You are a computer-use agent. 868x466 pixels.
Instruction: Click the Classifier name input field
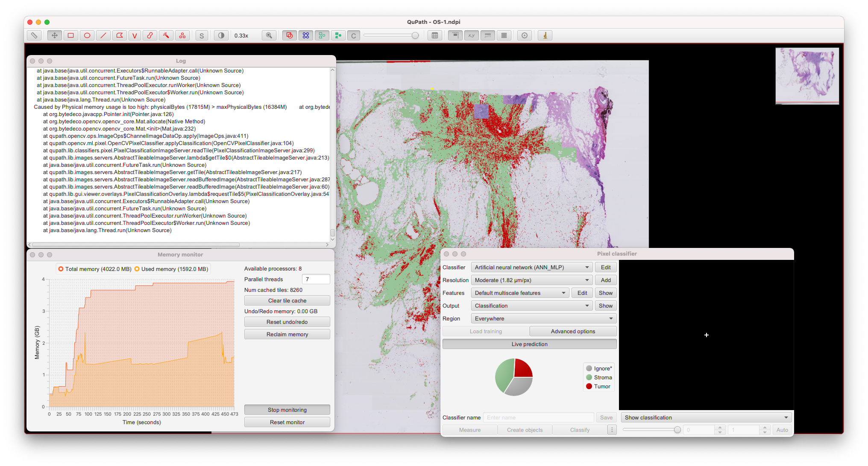pos(539,417)
